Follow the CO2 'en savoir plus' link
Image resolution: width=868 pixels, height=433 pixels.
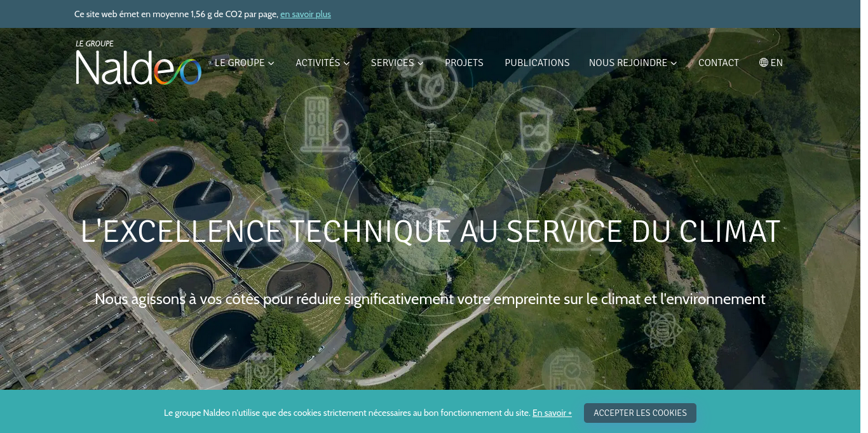pos(305,14)
